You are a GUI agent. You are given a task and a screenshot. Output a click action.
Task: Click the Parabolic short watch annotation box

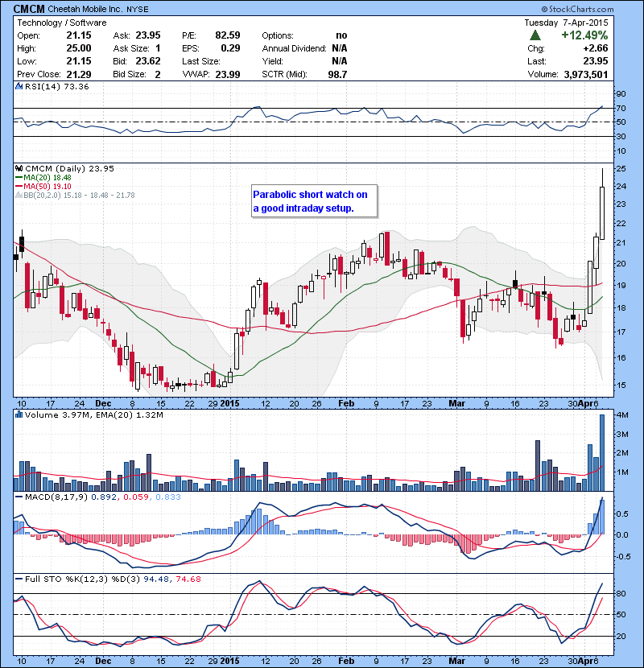(x=314, y=201)
